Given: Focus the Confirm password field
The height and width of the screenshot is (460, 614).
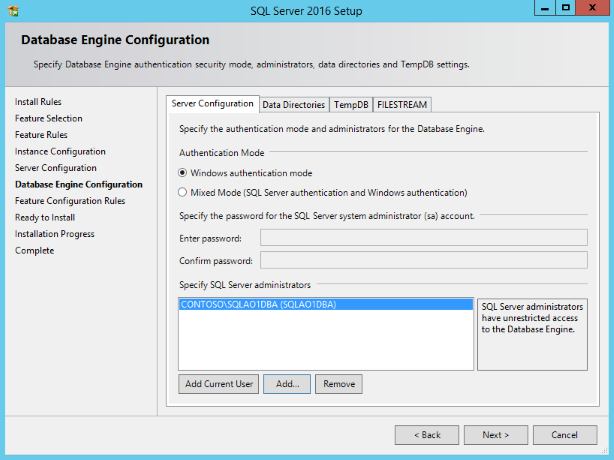Looking at the screenshot, I should [x=424, y=260].
